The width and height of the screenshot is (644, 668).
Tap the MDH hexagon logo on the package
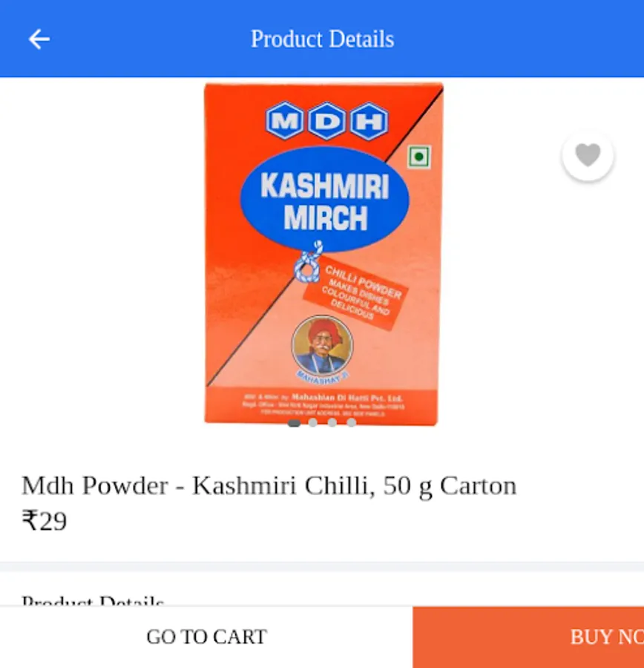coord(326,122)
